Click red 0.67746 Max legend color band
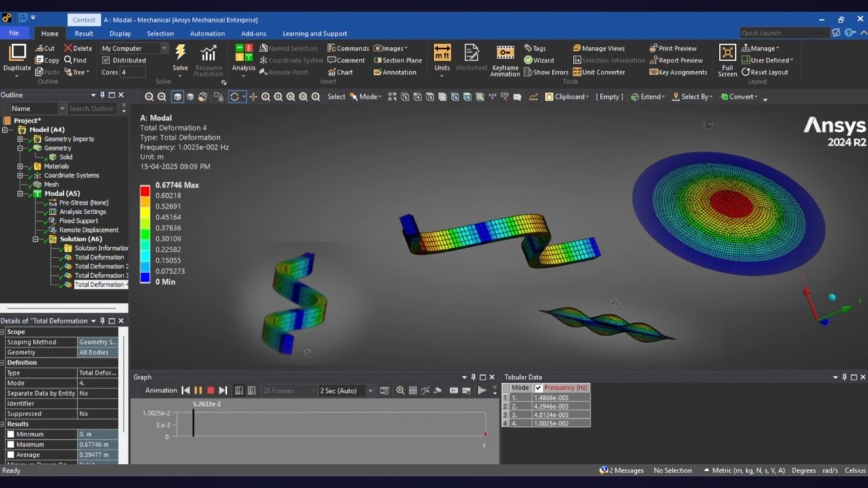The image size is (868, 488). click(x=144, y=191)
